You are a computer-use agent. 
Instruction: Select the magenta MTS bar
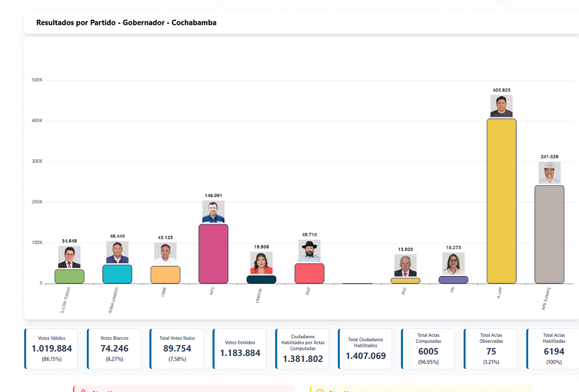[x=213, y=254]
